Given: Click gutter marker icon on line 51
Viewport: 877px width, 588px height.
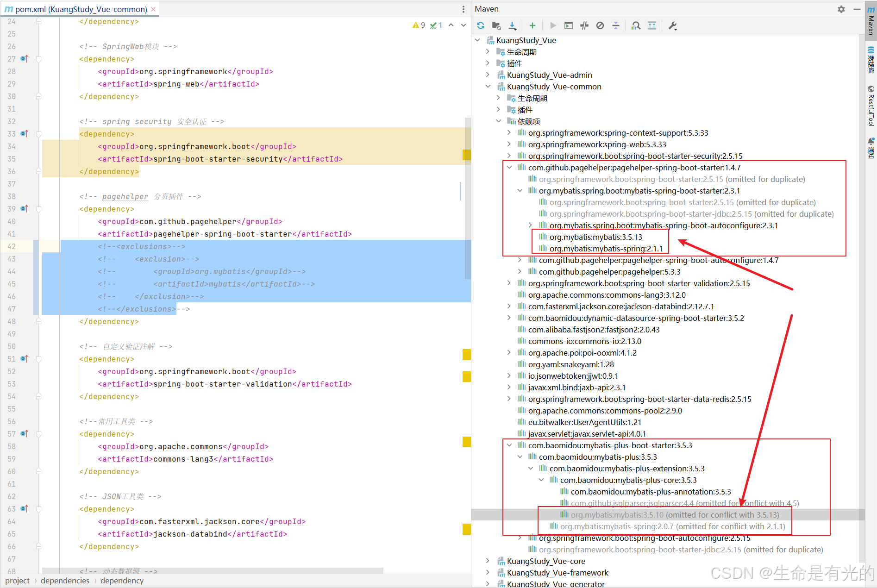Looking at the screenshot, I should [24, 359].
